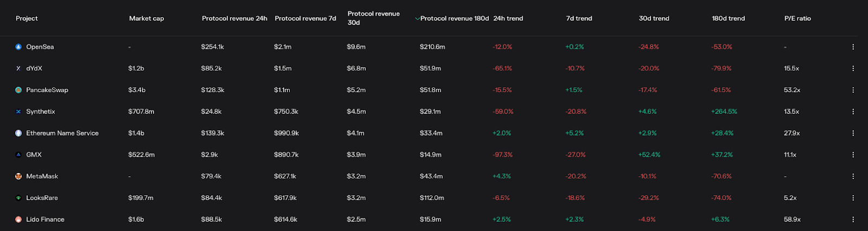Click the dYdX project logo icon
Viewport: 868px width, 231px height.
pyautogui.click(x=18, y=68)
